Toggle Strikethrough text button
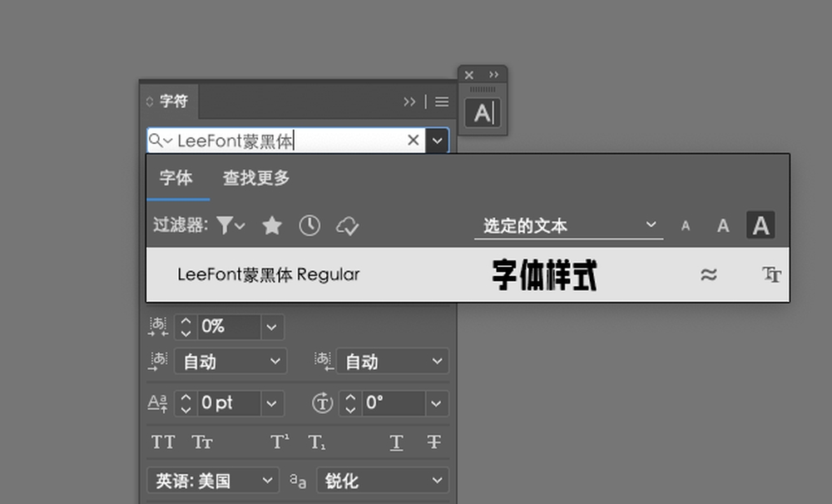Viewport: 832px width, 504px height. tap(433, 442)
